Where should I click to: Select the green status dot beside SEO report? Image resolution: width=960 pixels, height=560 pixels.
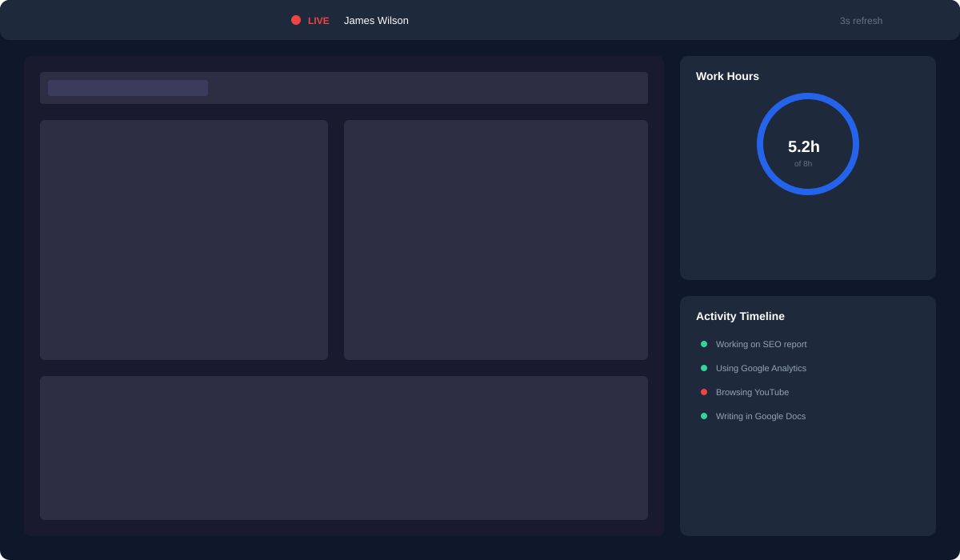703,344
